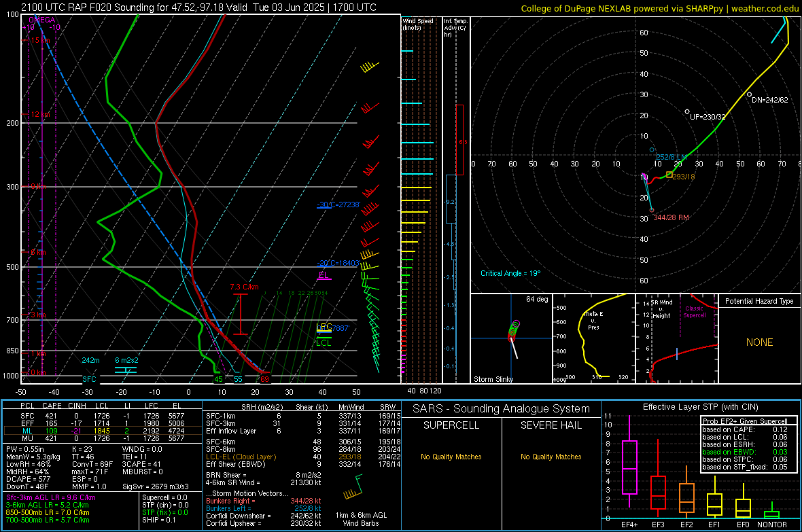This screenshot has height=532, width=802.
Task: Click the Storm Slinky label
Action: 493,379
